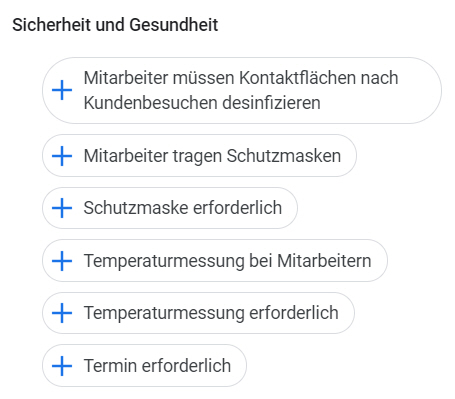Add the Temperaturmessung erforderlich attribute

click(198, 313)
